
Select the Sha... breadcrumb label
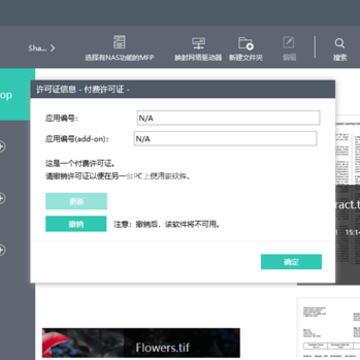point(37,48)
